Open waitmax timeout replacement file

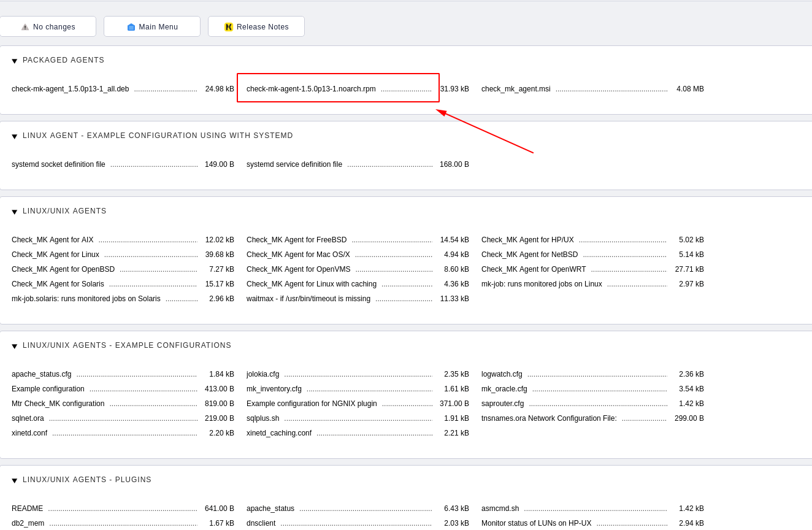(x=308, y=299)
